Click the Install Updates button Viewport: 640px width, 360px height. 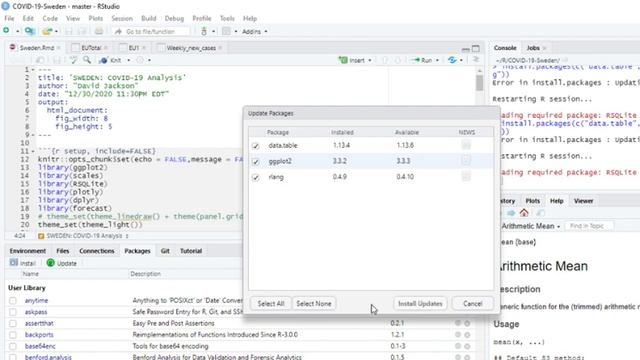[x=420, y=304]
